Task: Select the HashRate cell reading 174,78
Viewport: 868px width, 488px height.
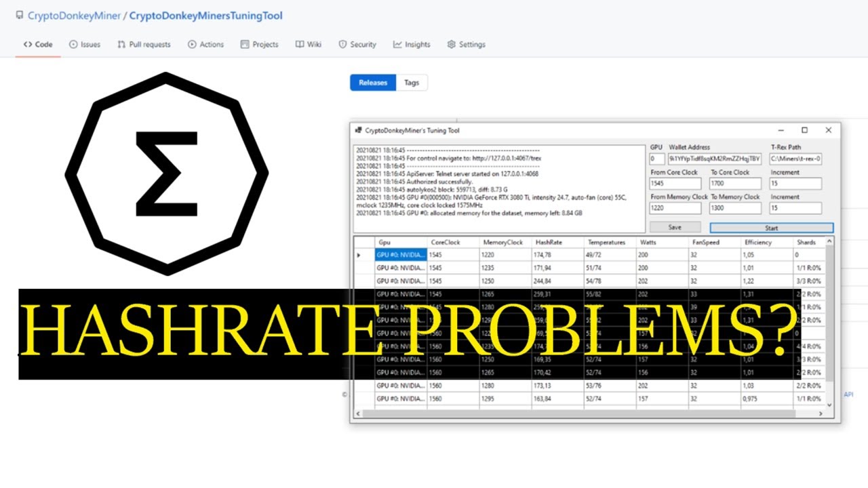Action: click(557, 256)
